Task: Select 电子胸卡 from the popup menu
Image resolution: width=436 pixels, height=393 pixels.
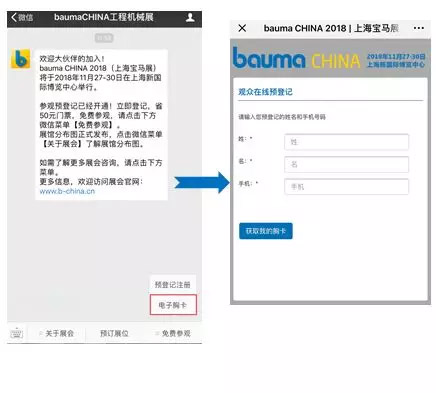Action: click(x=173, y=305)
